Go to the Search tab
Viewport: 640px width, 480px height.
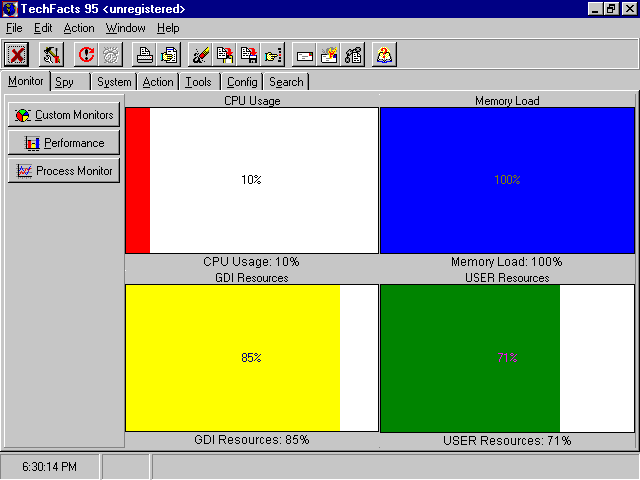tap(286, 82)
